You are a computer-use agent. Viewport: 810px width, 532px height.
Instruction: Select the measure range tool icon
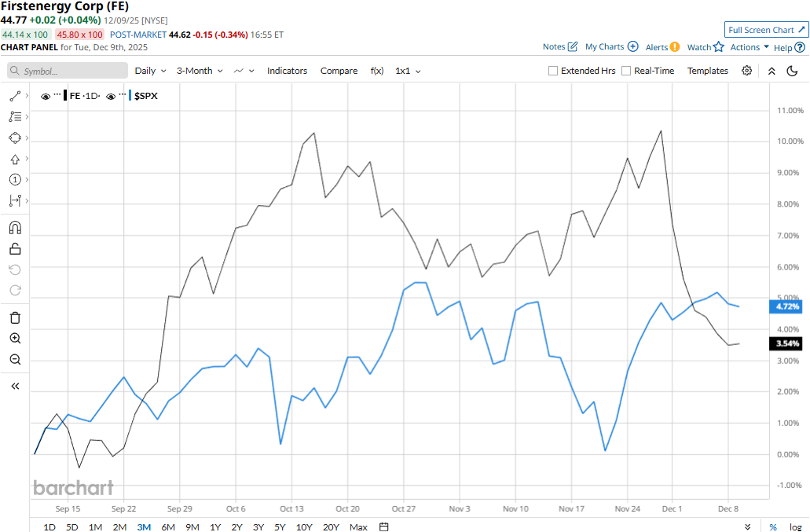(x=15, y=200)
